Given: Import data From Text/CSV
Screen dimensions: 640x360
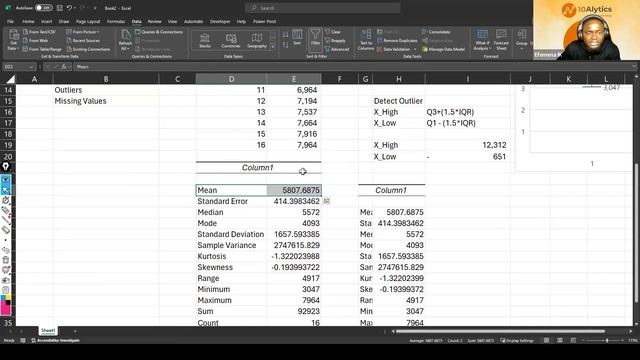Looking at the screenshot, I should pos(39,32).
